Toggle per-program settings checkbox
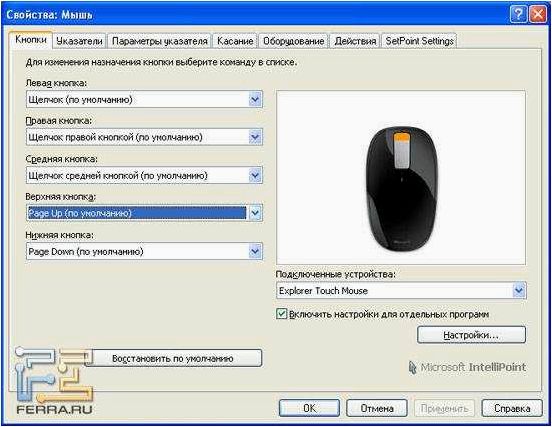552x427 pixels. pos(282,314)
